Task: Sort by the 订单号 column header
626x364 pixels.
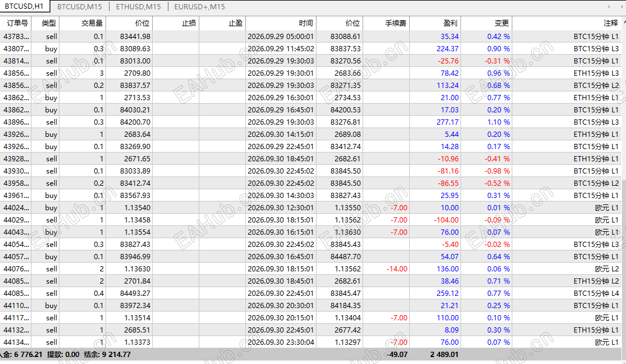Action: (16, 23)
